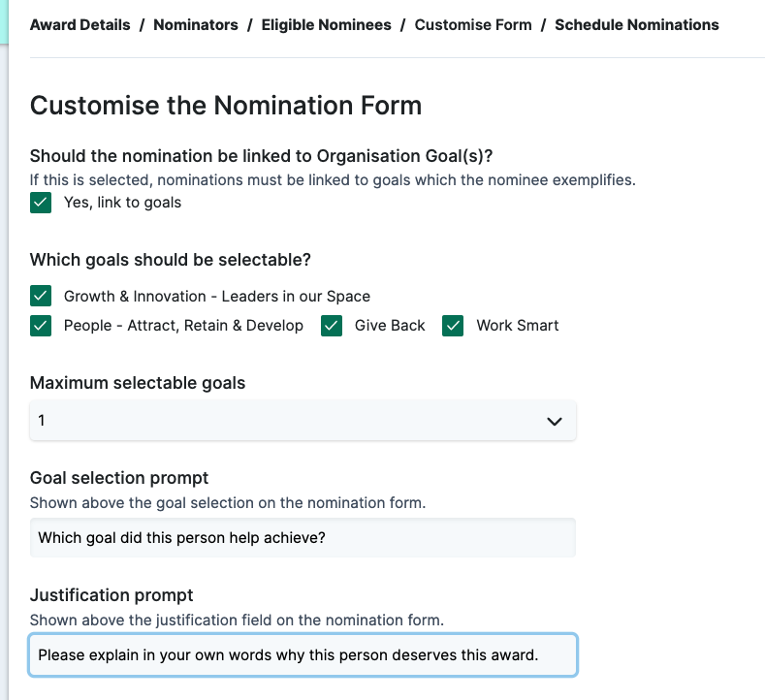
Task: Open the Award Details step
Action: [80, 25]
